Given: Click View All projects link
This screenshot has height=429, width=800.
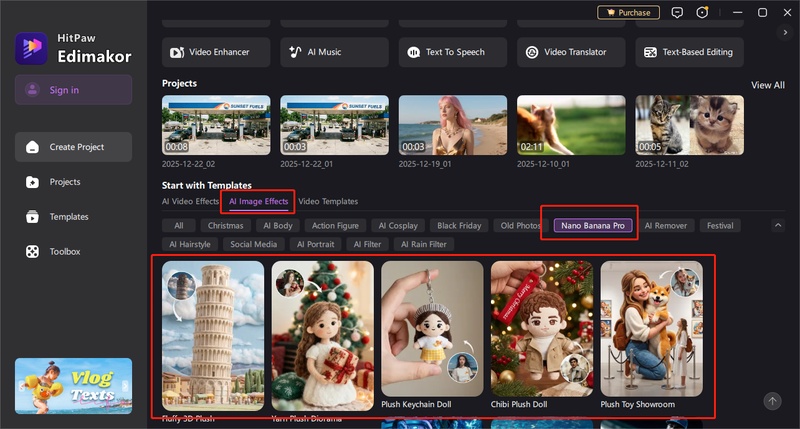Looking at the screenshot, I should 767,85.
